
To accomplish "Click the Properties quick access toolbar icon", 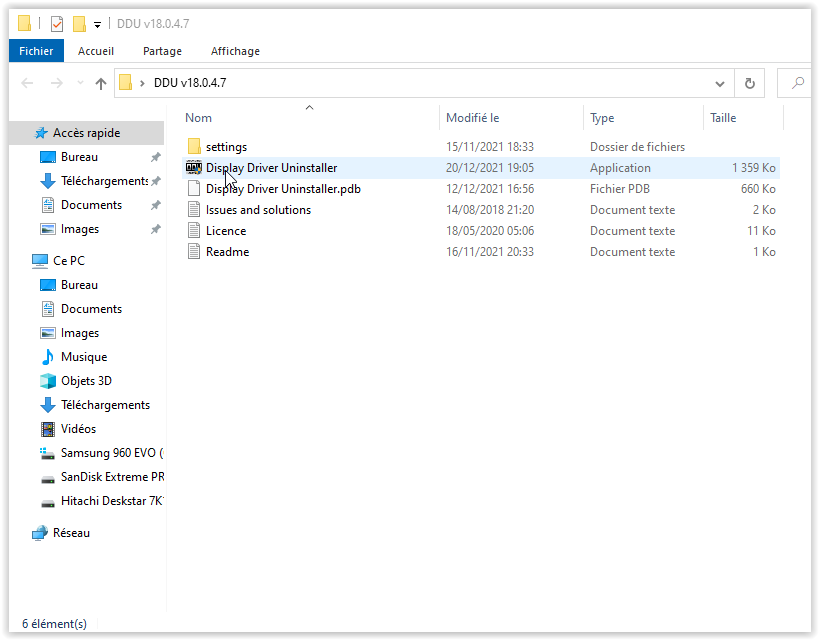I will point(57,24).
